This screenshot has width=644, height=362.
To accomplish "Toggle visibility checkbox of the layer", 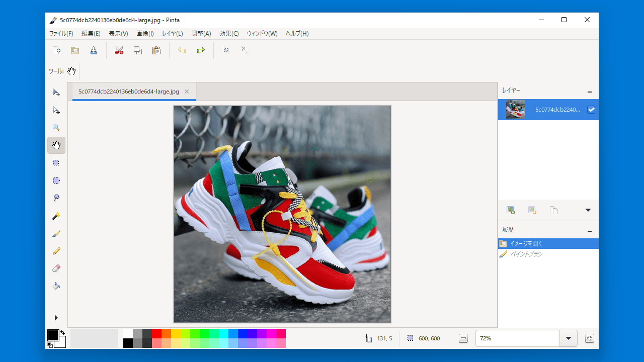I will [x=591, y=110].
